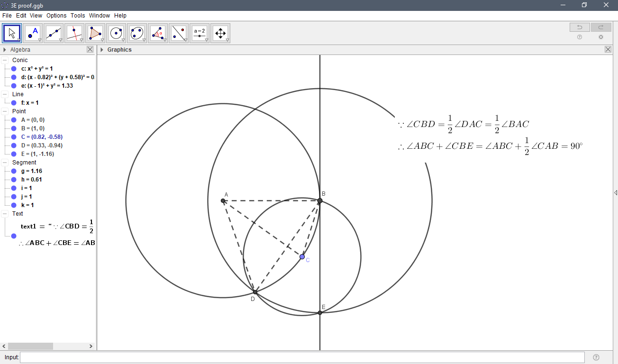The height and width of the screenshot is (364, 618).
Task: Toggle visibility of circle c
Action: (13, 68)
